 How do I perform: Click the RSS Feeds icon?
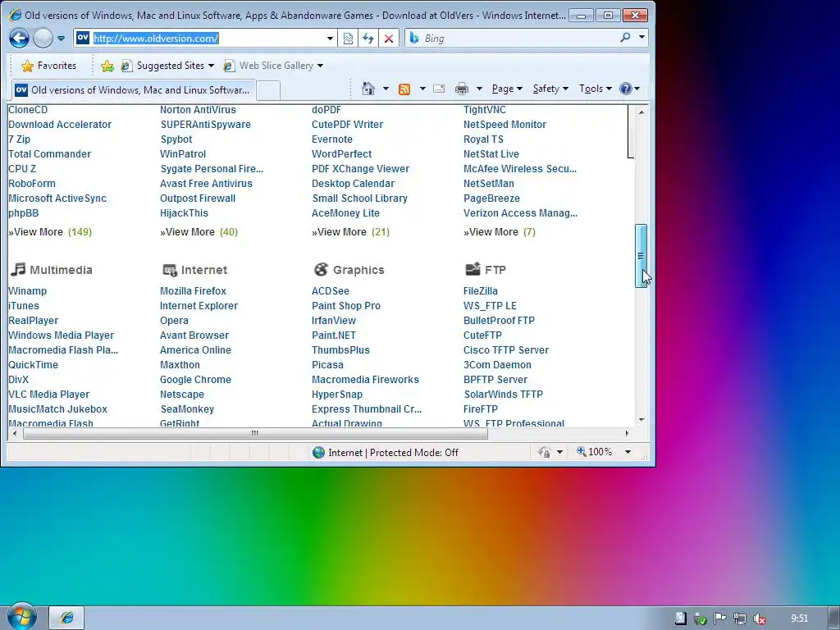pos(404,89)
